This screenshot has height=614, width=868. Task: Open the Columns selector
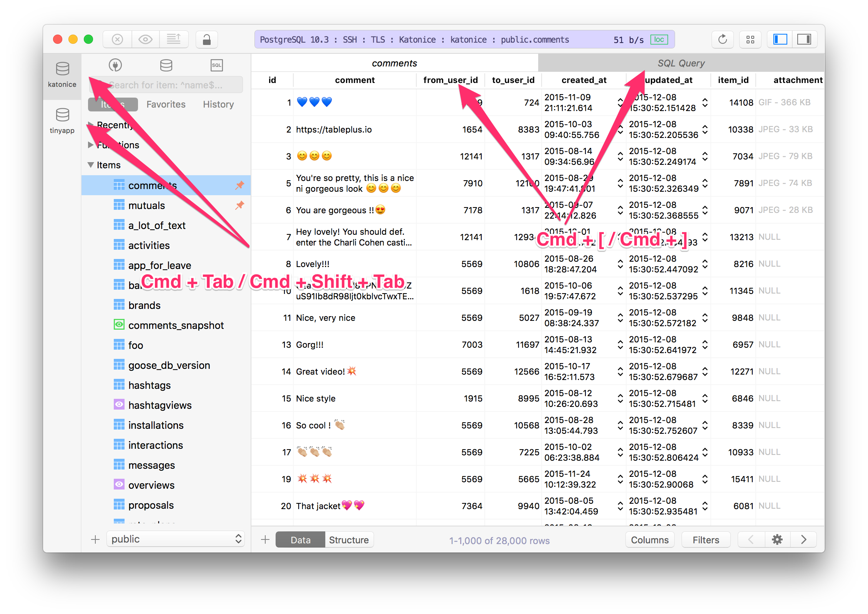(x=650, y=539)
